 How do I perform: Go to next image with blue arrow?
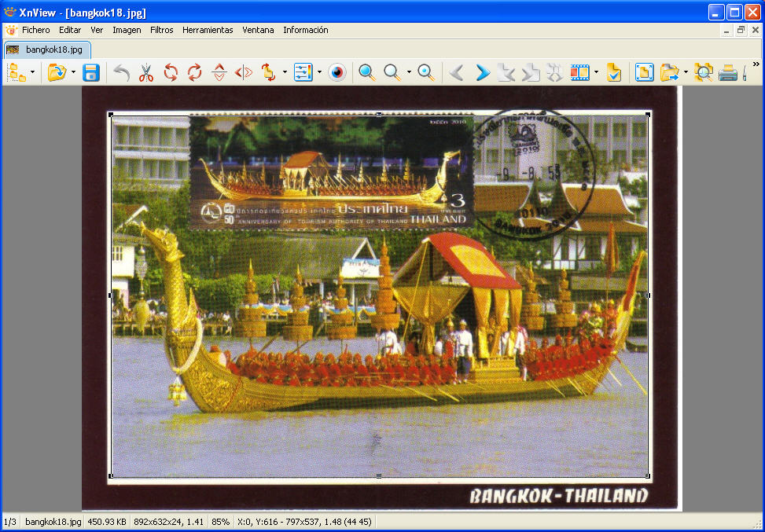click(x=482, y=73)
